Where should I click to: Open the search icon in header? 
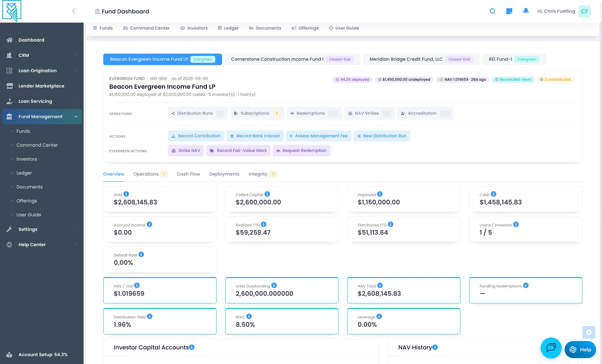492,11
